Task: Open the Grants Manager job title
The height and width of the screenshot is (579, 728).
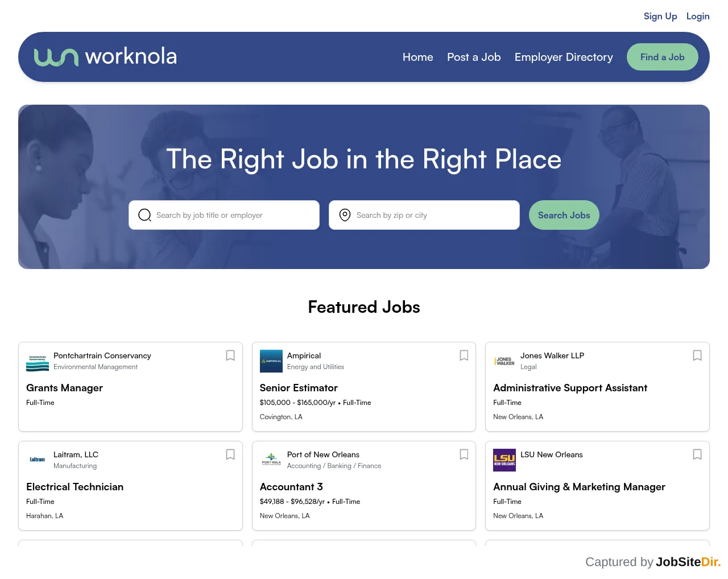Action: click(x=64, y=388)
